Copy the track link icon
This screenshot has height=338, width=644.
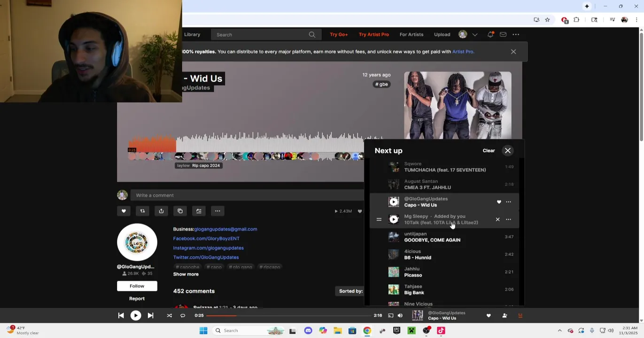click(180, 211)
